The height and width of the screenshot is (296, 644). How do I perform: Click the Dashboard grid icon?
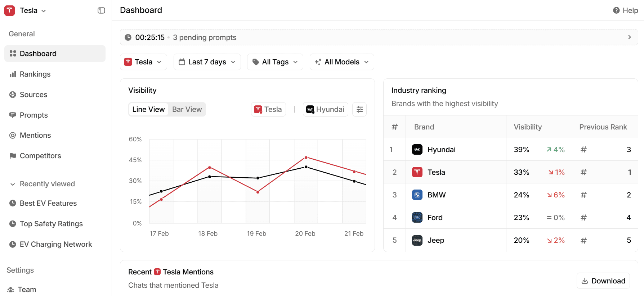[13, 54]
